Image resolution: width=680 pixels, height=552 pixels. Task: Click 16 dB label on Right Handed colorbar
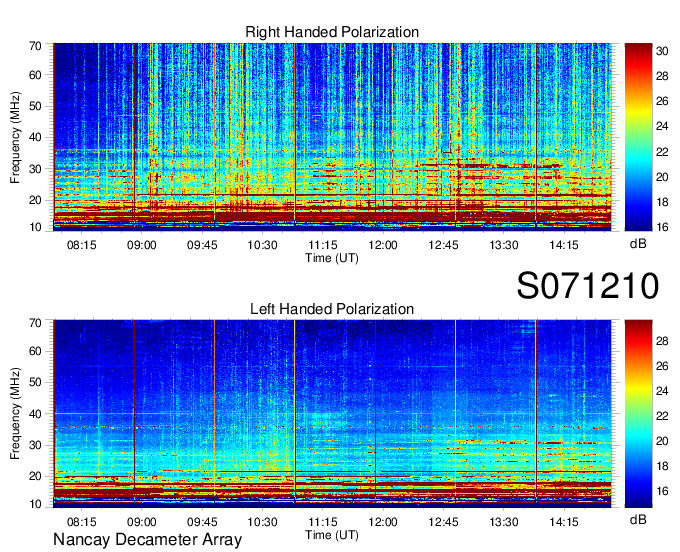point(662,227)
